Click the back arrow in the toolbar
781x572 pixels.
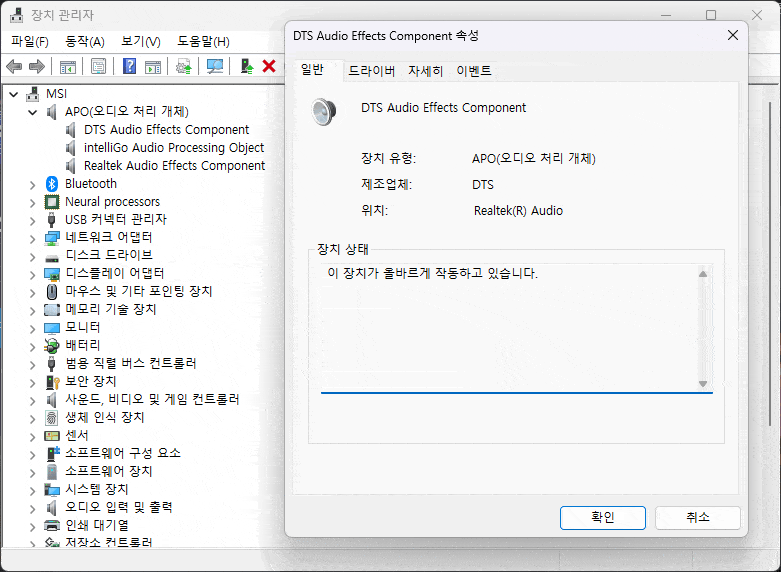(x=14, y=66)
